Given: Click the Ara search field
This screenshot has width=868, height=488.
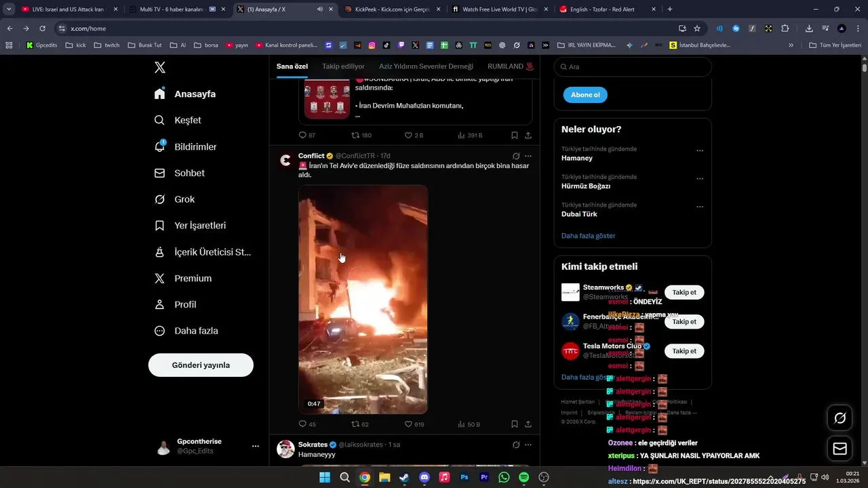Looking at the screenshot, I should pos(633,66).
